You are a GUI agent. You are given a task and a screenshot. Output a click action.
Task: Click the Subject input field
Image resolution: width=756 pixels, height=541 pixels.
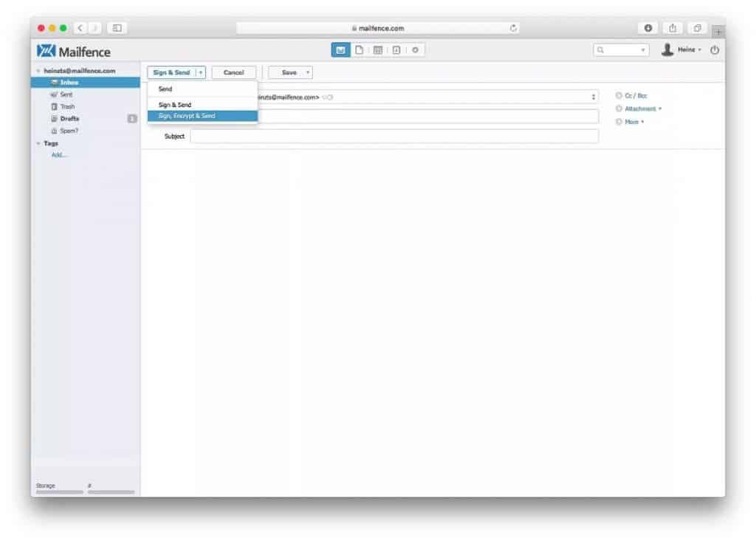(x=394, y=137)
